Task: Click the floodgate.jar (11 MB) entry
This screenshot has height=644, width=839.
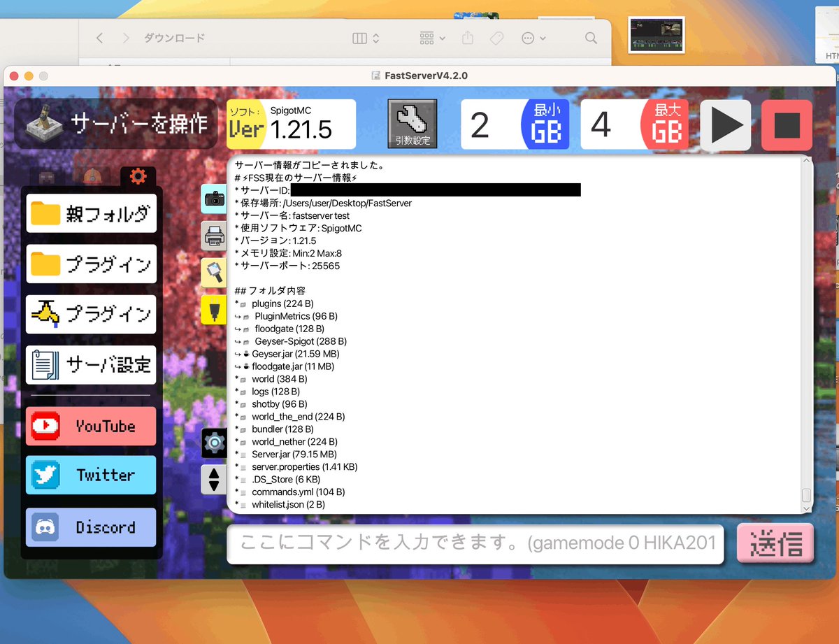Action: 285,366
